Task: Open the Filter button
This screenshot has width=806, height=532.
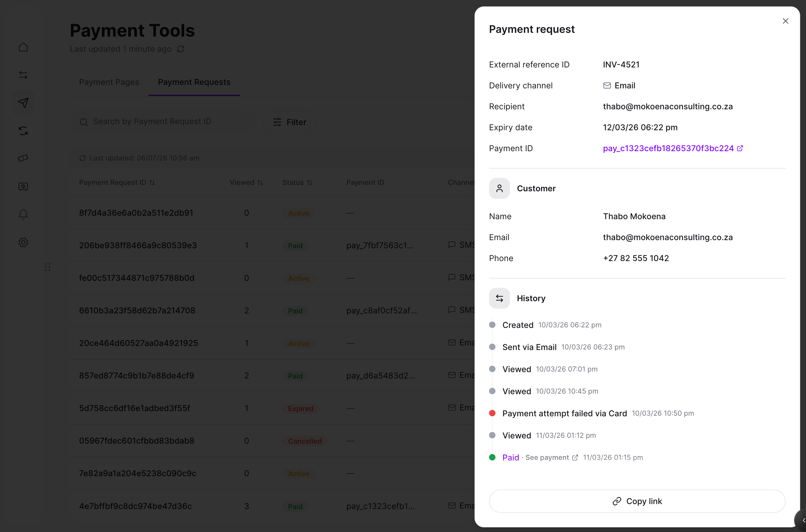Action: 290,122
